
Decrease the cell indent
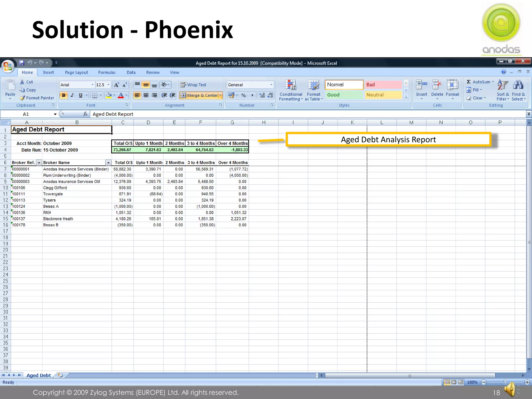164,95
